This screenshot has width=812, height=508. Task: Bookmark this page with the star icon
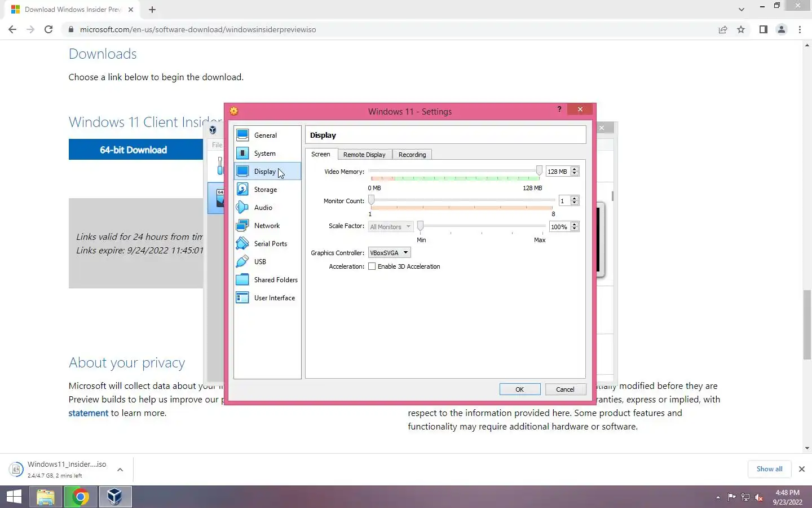pos(741,29)
